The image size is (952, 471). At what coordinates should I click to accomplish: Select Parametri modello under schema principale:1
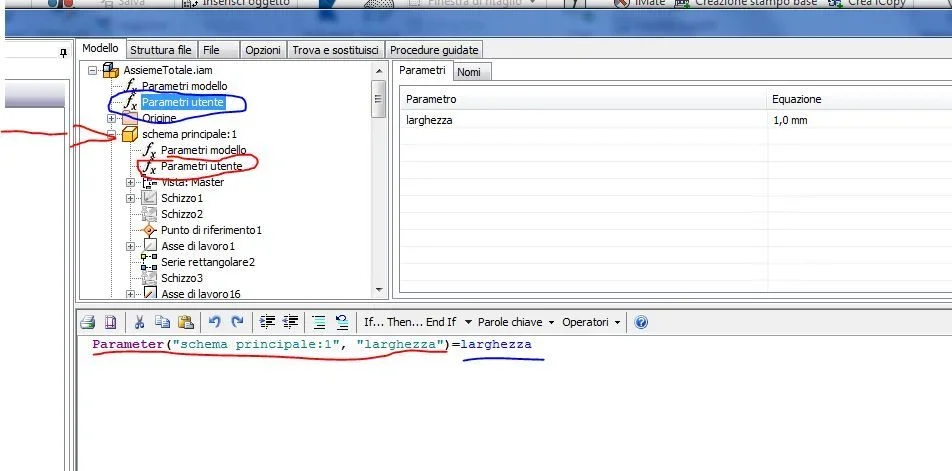(x=203, y=150)
